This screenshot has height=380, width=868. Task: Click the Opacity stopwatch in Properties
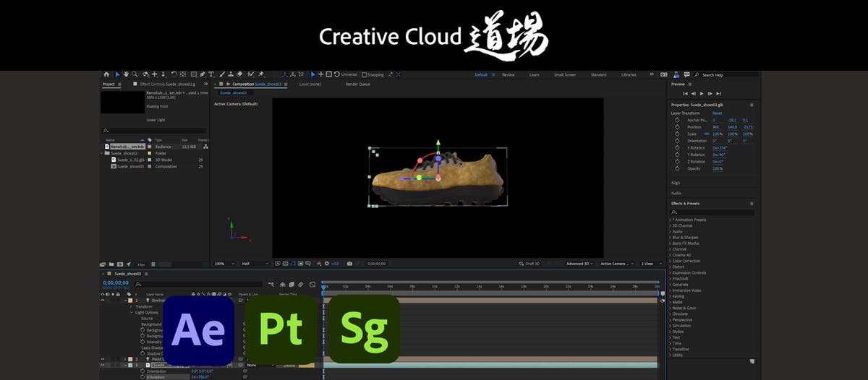click(x=677, y=168)
